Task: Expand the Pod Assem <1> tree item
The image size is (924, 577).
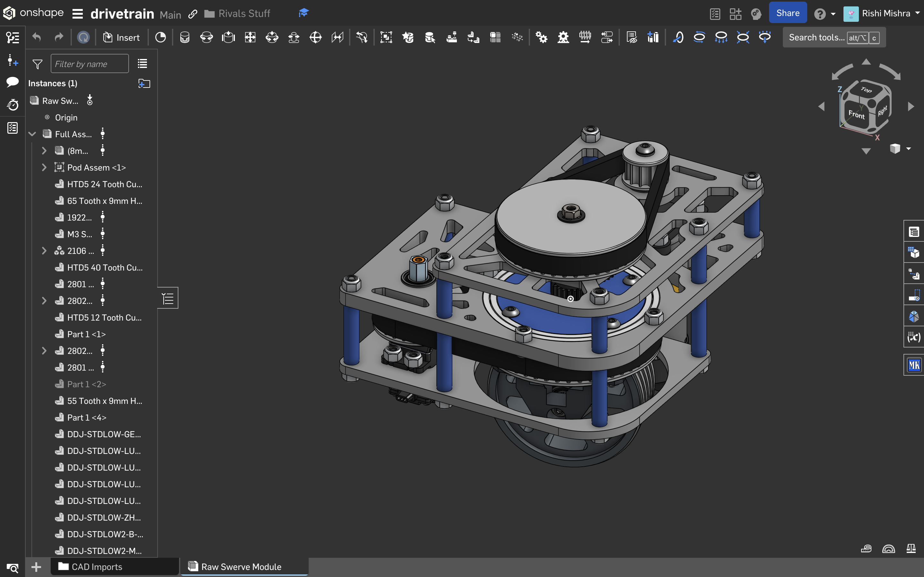Action: [44, 168]
